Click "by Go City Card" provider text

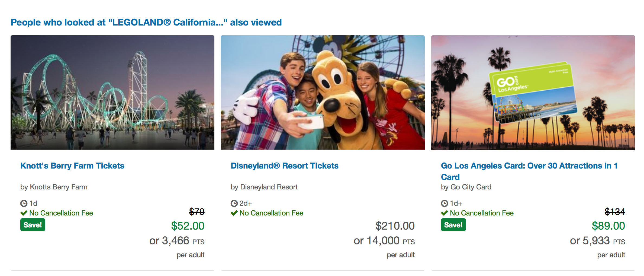point(466,187)
